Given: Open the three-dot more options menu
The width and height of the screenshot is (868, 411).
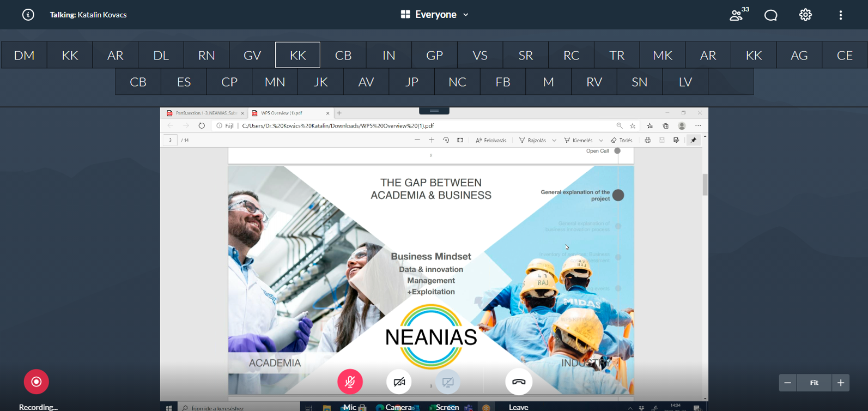Looking at the screenshot, I should point(841,15).
